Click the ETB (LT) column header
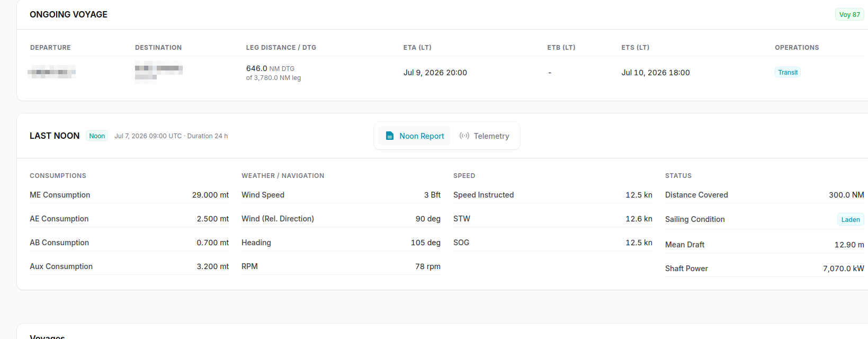868x339 pixels. tap(561, 48)
